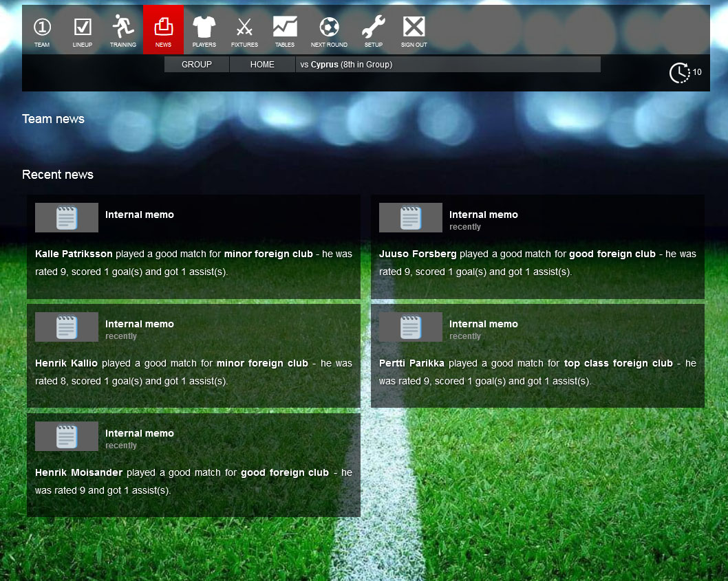The image size is (728, 581).
Task: Click the memo icon on Henrik Kallio's news
Action: click(66, 327)
